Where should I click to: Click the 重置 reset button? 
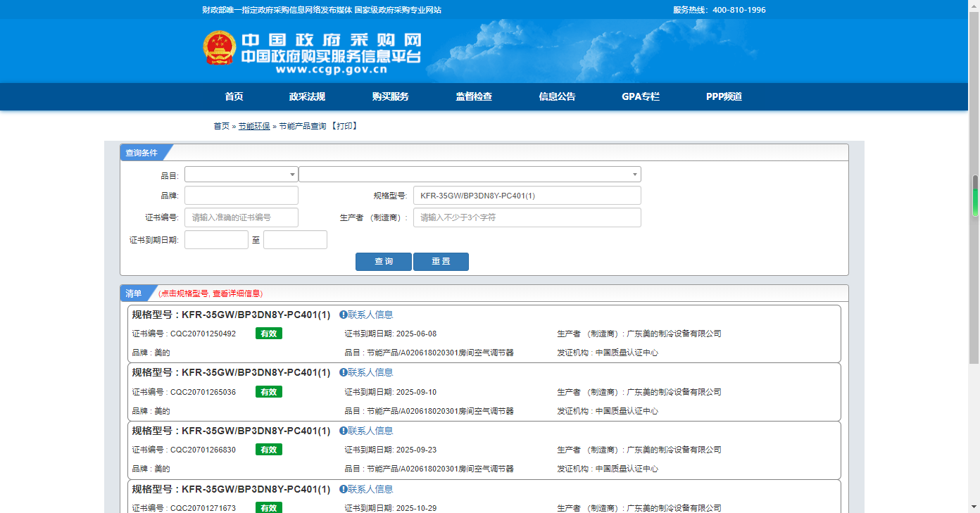pos(441,262)
